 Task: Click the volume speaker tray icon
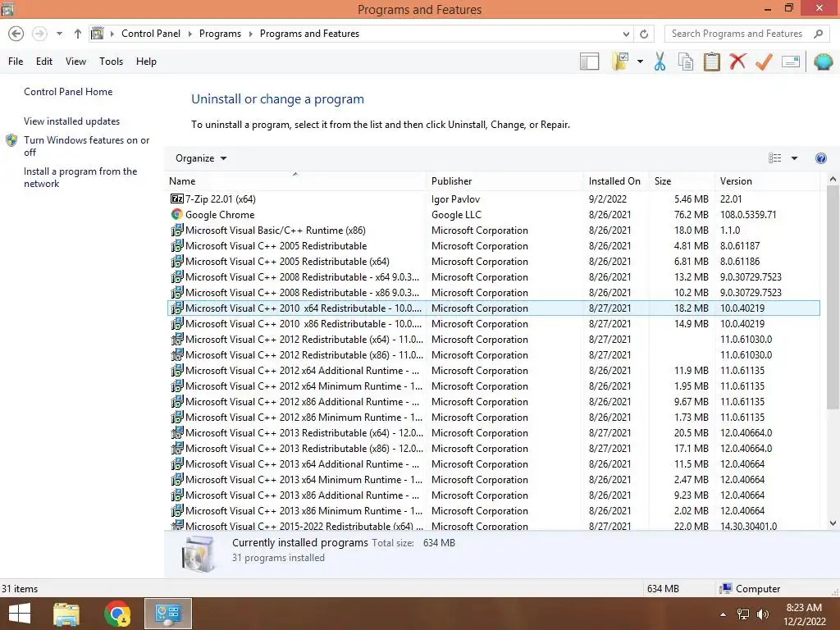763,614
